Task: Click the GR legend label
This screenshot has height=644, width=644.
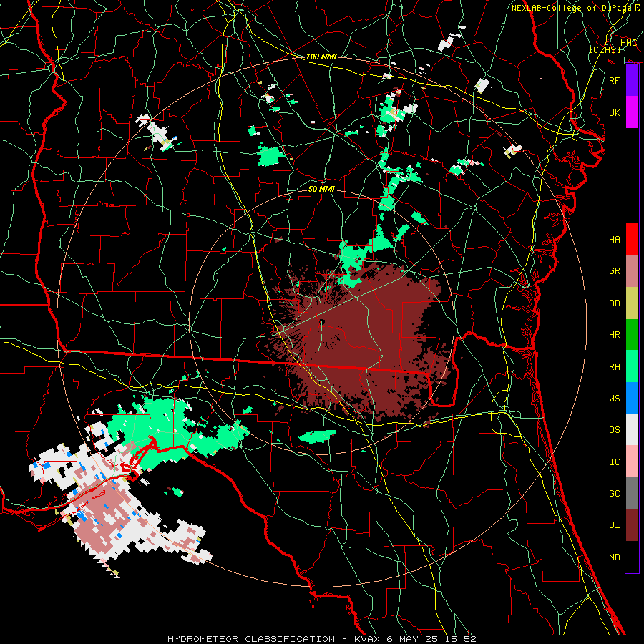Action: coord(615,271)
